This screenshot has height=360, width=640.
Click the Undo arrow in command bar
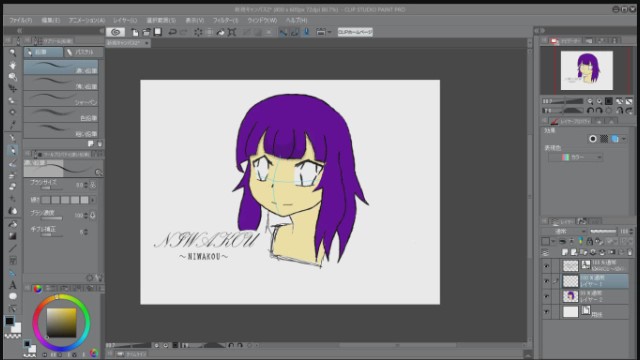coord(172,32)
